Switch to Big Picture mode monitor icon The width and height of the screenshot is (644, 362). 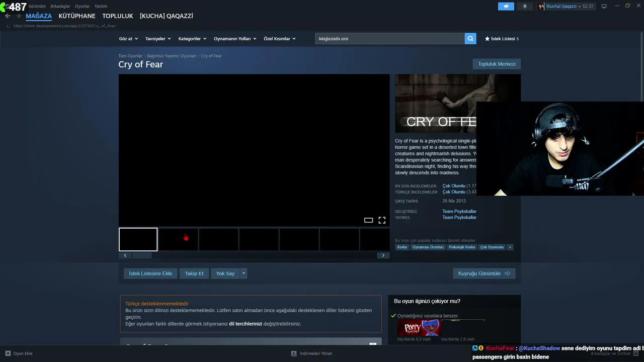click(604, 6)
